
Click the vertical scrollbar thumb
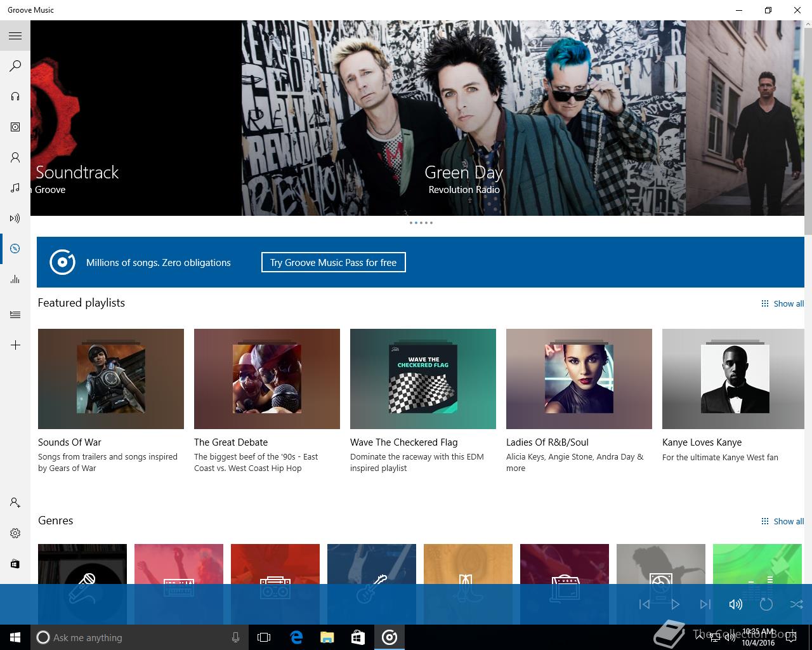(x=808, y=131)
